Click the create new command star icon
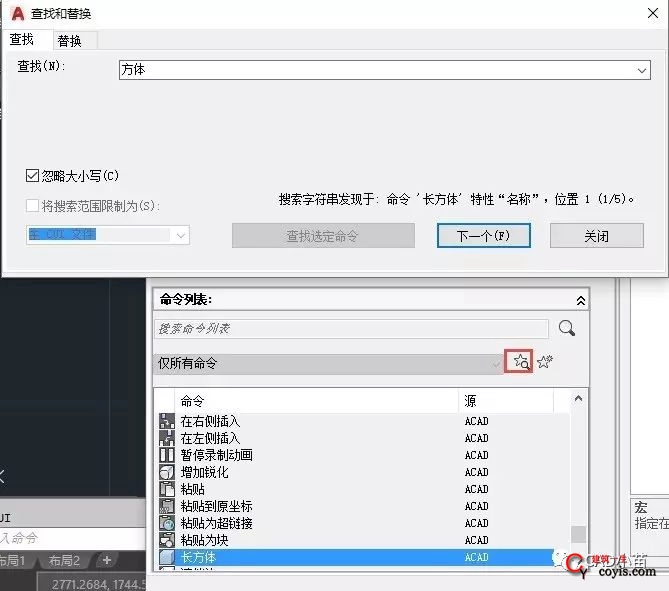Image resolution: width=669 pixels, height=591 pixels. 545,361
